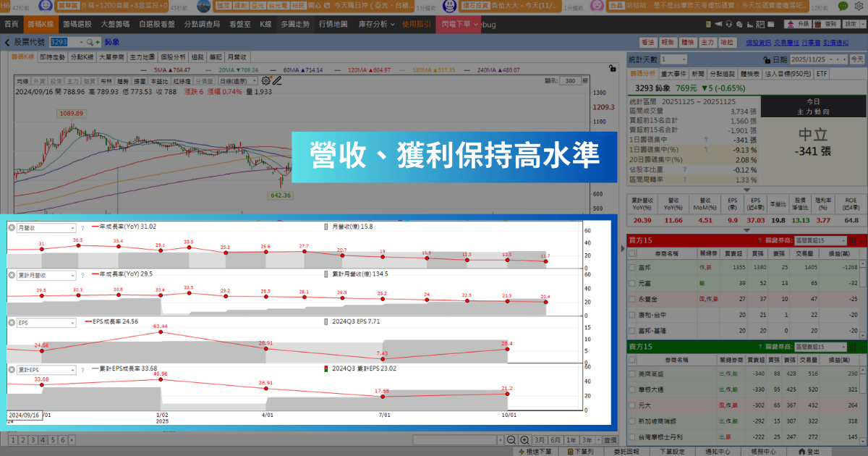Toggle the 主力 overlay above the chart
This screenshot has width=868, height=456.
point(73,81)
